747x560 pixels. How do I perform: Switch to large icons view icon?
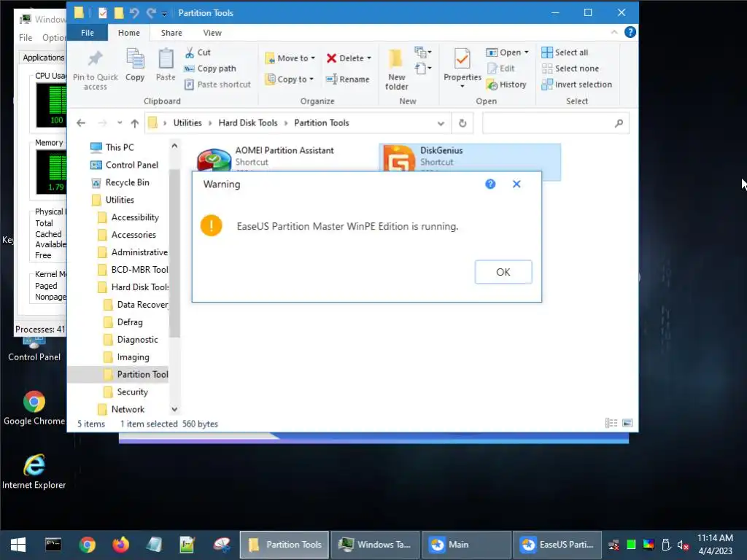click(627, 423)
